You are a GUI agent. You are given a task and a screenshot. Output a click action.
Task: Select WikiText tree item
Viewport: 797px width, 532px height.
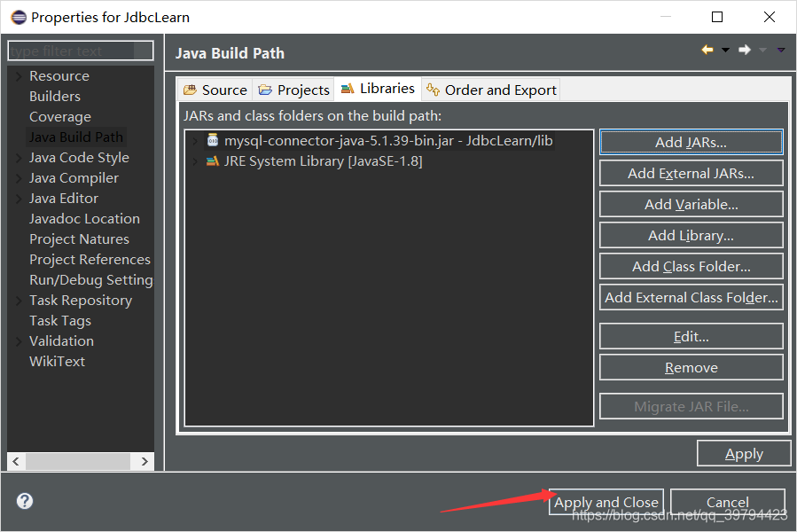coord(57,361)
